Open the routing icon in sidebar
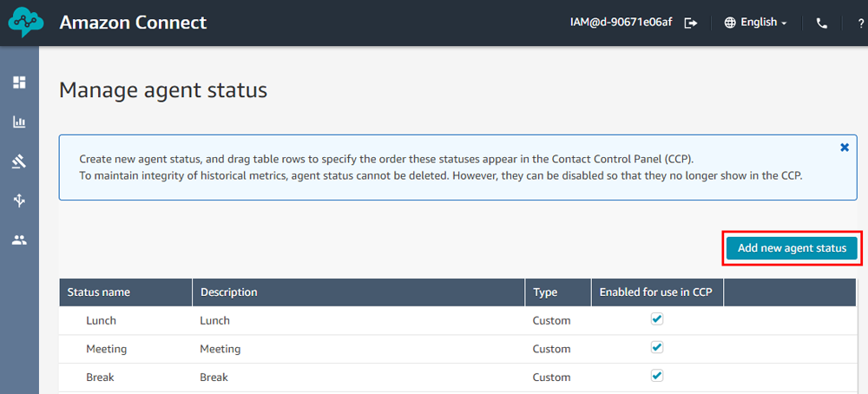The height and width of the screenshot is (394, 868). 19,161
